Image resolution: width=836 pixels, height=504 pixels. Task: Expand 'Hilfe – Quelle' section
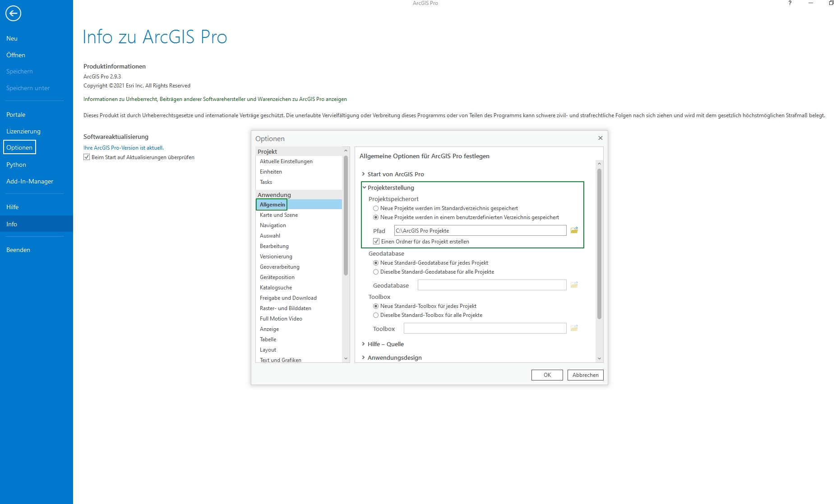tap(364, 344)
